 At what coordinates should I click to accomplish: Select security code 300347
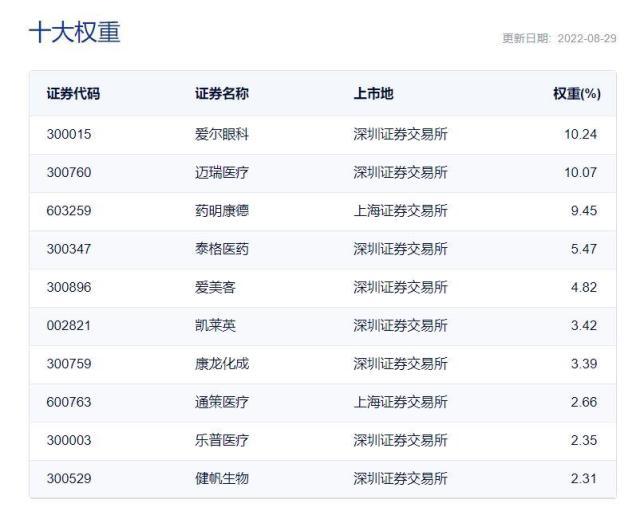(69, 249)
